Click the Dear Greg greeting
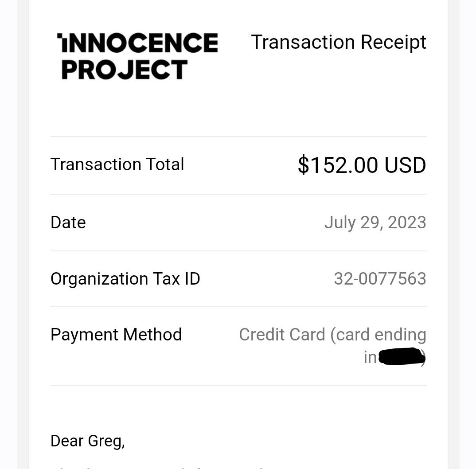The image size is (476, 469). [x=87, y=441]
